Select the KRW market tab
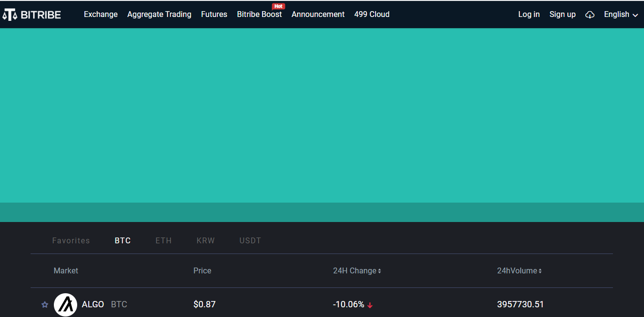Screen dimensions: 644x317 pos(206,240)
